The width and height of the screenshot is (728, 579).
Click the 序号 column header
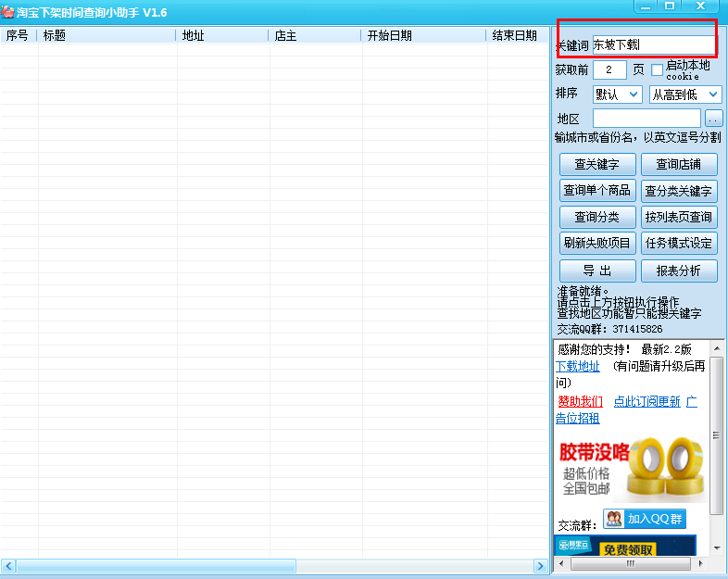pyautogui.click(x=19, y=35)
